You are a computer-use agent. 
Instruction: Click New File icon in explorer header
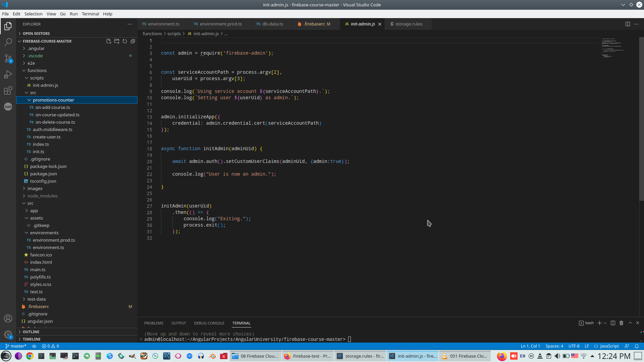[109, 41]
